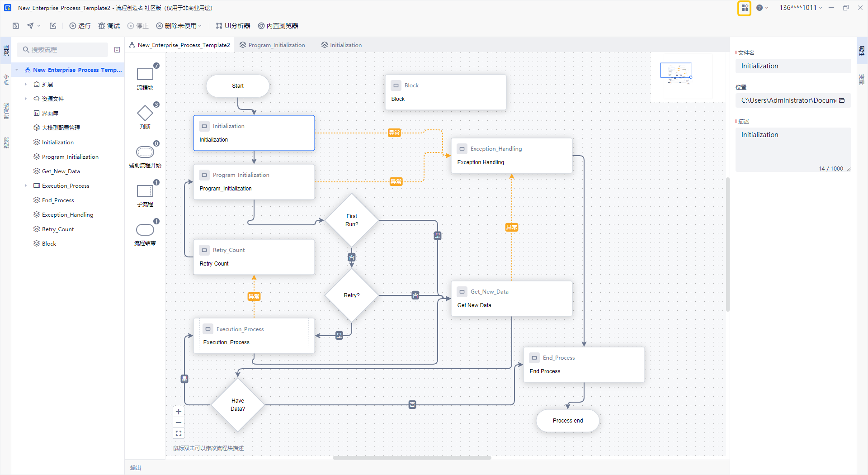Click the zoom in plus button on the canvas

[179, 412]
